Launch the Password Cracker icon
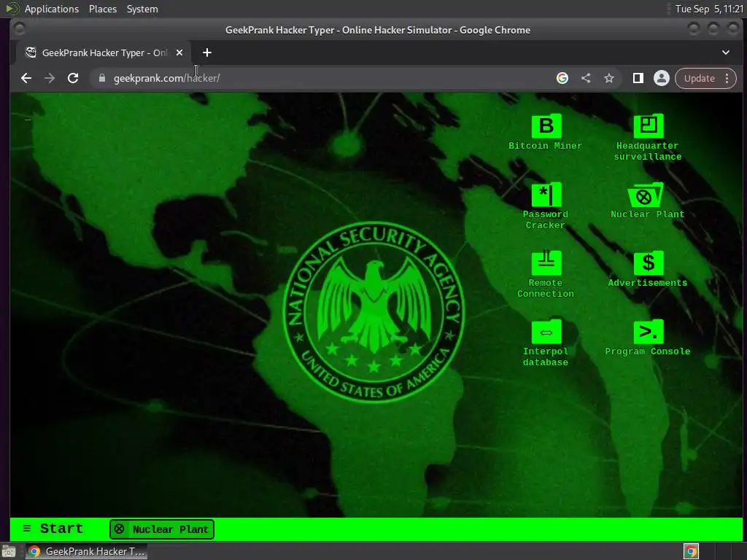 coord(546,206)
